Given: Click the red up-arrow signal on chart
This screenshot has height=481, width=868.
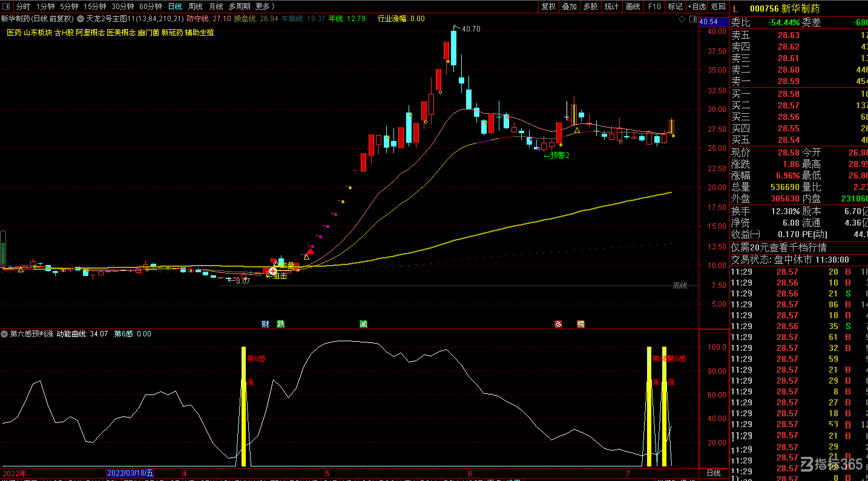Looking at the screenshot, I should (x=311, y=251).
